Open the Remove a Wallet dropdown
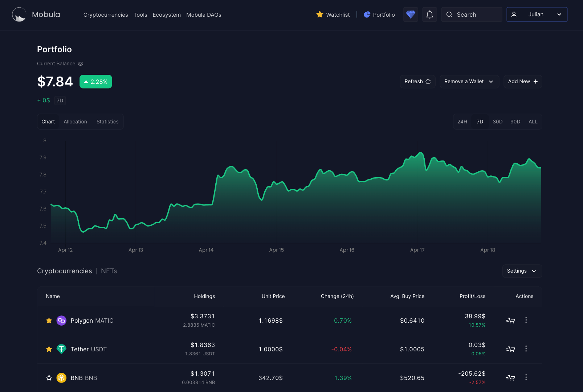The width and height of the screenshot is (583, 392). pyautogui.click(x=469, y=82)
